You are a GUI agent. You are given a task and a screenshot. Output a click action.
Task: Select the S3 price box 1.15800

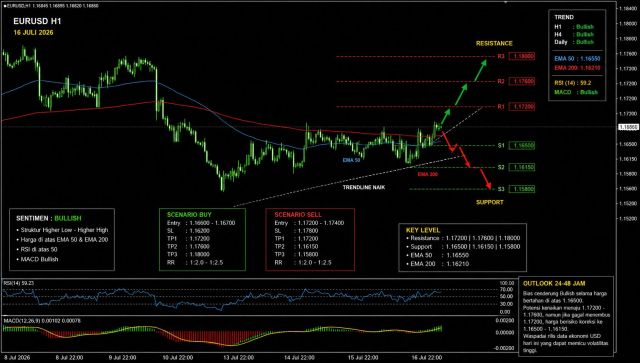(522, 189)
